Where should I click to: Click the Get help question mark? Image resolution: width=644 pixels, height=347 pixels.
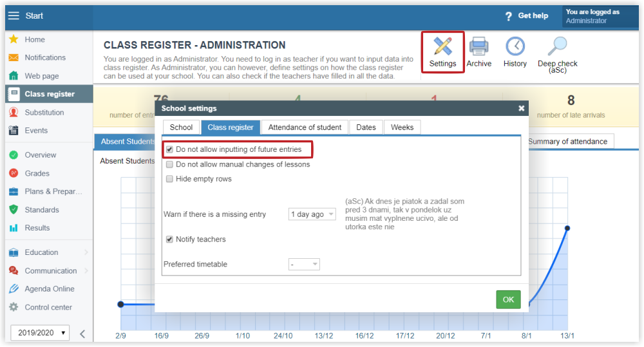(x=509, y=16)
